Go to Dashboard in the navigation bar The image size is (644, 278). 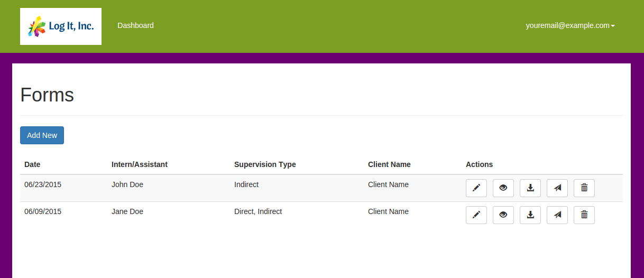coord(135,25)
